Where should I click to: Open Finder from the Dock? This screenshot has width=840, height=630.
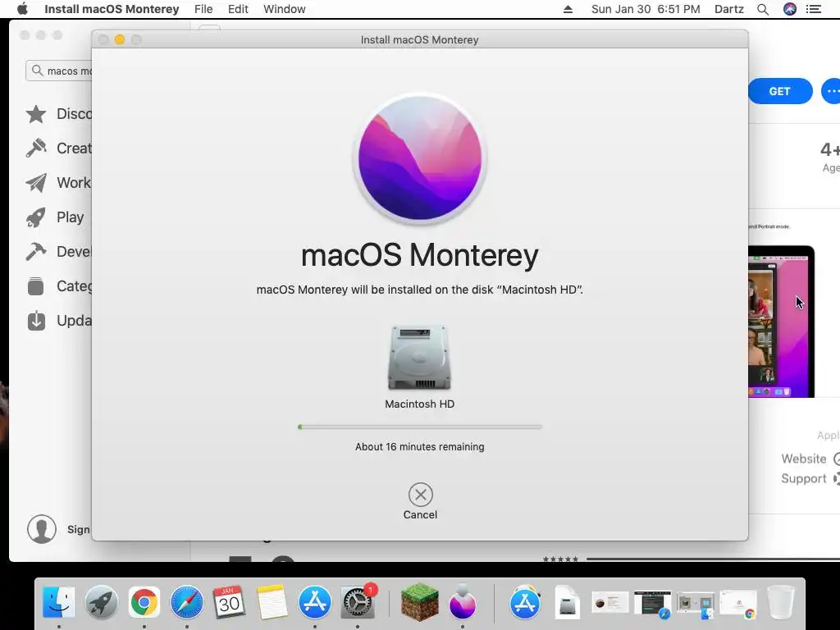coord(59,602)
